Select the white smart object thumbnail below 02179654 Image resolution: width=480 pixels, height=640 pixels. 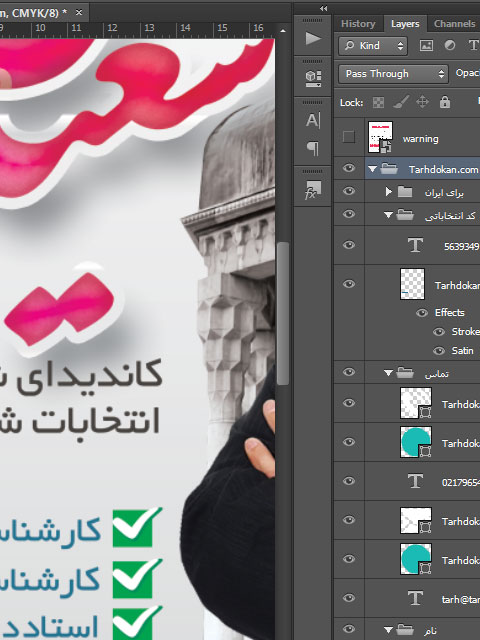[x=416, y=520]
